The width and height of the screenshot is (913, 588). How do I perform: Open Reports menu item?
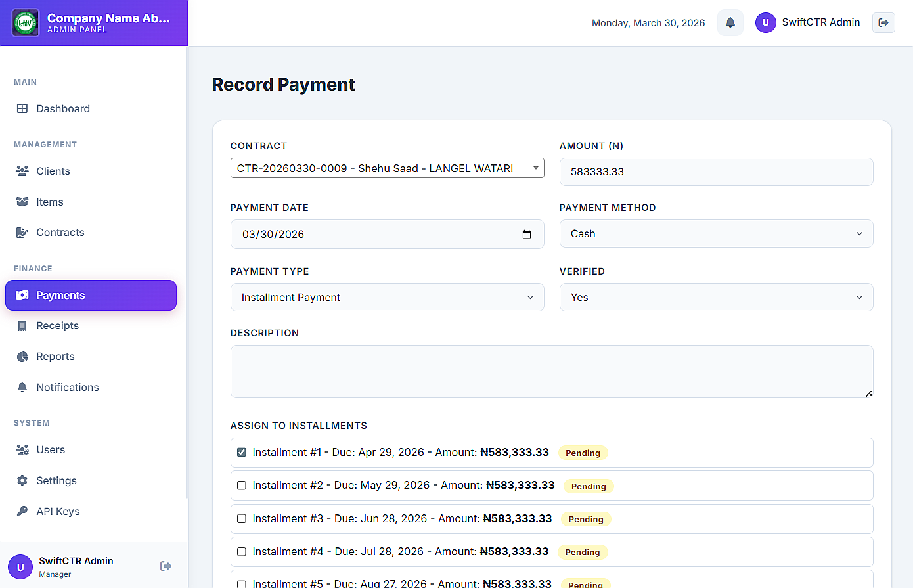91,356
